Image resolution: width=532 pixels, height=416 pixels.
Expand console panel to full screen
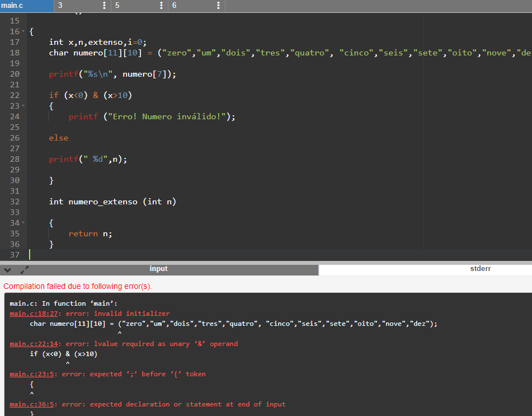click(x=25, y=270)
